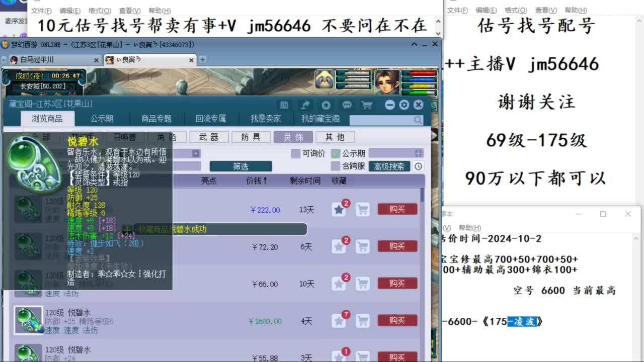
Task: Favorite the ¥1600.00 item star
Action: (x=339, y=321)
